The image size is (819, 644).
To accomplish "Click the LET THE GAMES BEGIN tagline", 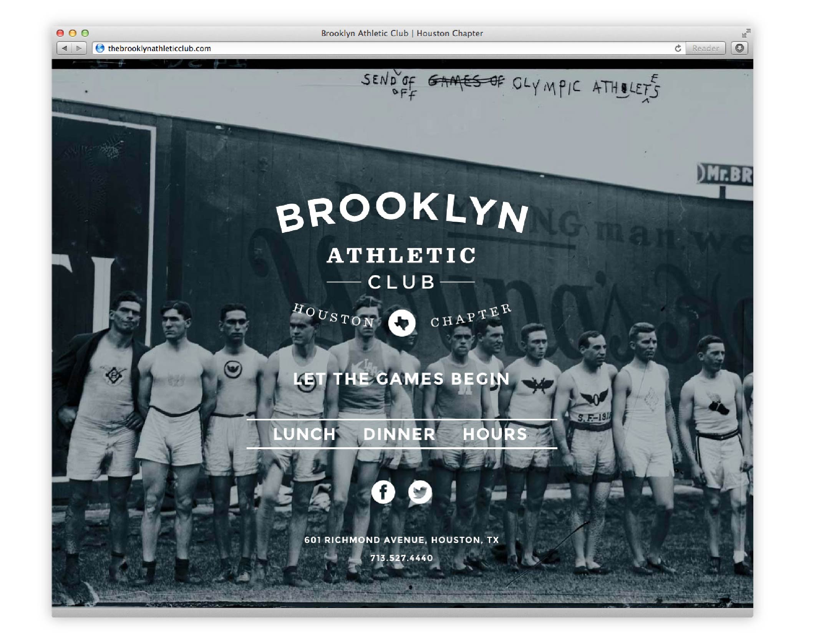I will coord(401,379).
